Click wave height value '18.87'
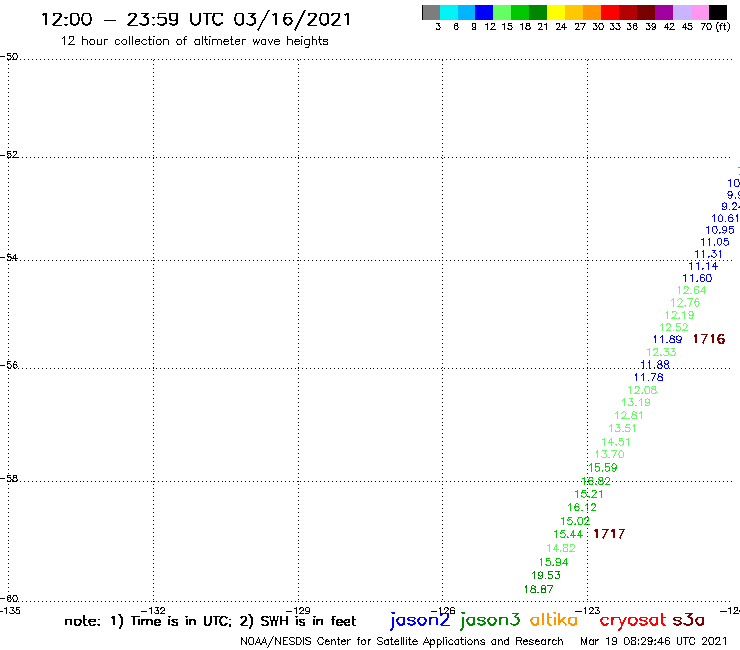This screenshot has height=650, width=740. 538,589
